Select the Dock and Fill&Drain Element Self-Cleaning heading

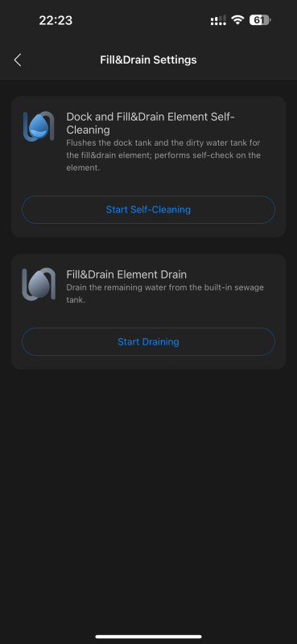(151, 123)
